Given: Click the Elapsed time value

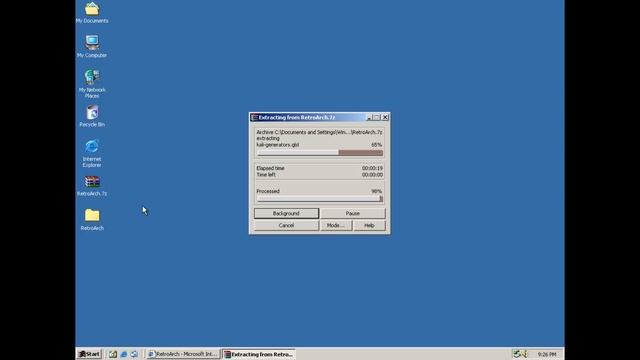Looking at the screenshot, I should 372,168.
